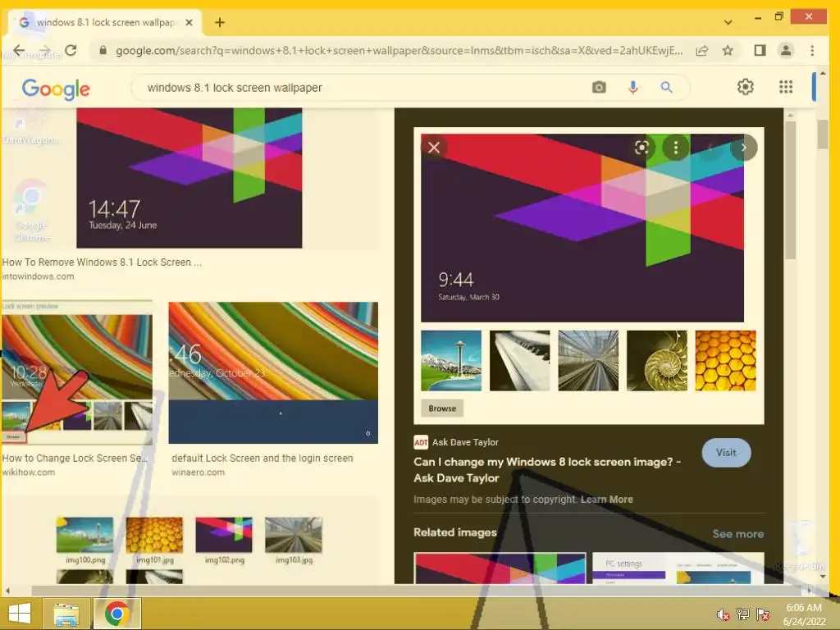Click the Google logo
This screenshot has height=630, width=840.
click(x=56, y=89)
